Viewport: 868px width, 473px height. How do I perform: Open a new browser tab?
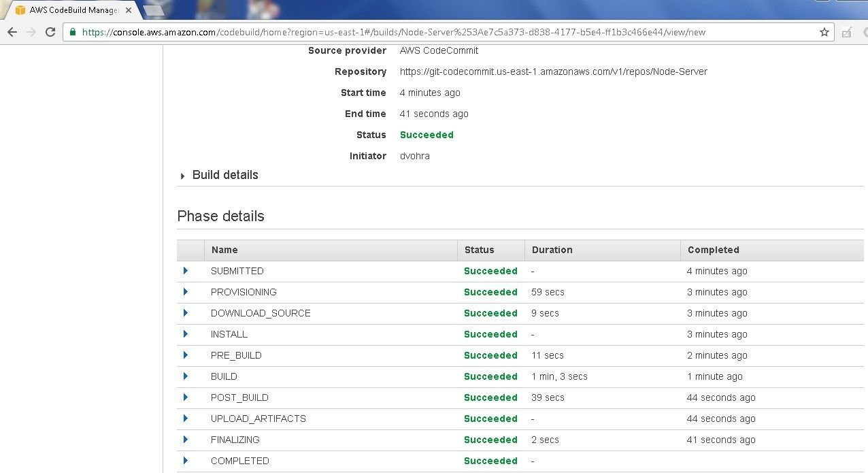click(154, 10)
